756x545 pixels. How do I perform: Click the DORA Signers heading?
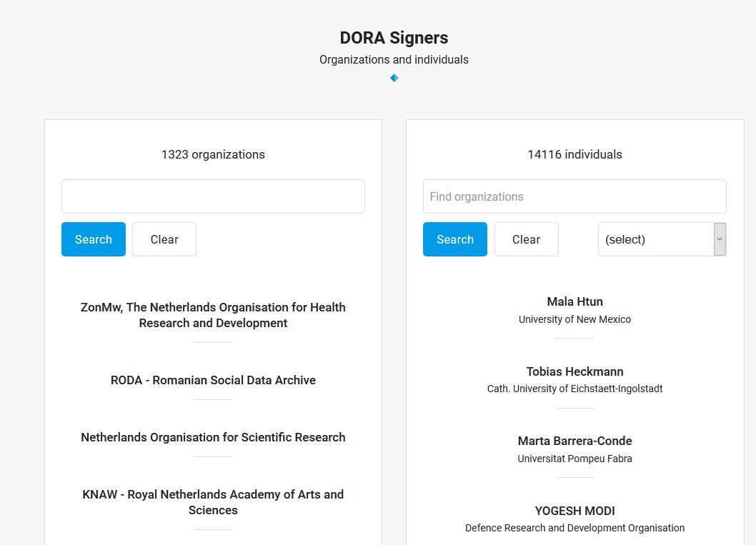pyautogui.click(x=394, y=38)
